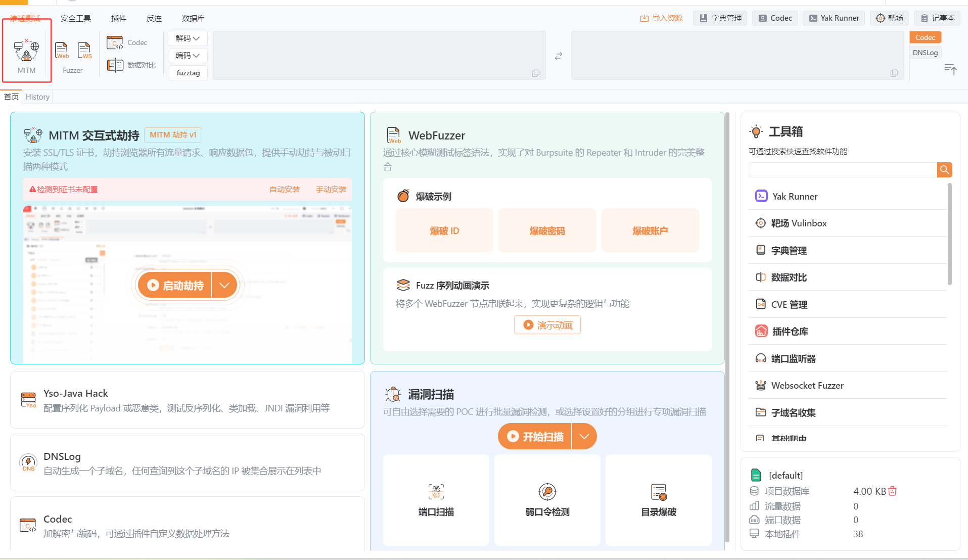Open the 插件 menu
The height and width of the screenshot is (560, 968).
pos(119,18)
